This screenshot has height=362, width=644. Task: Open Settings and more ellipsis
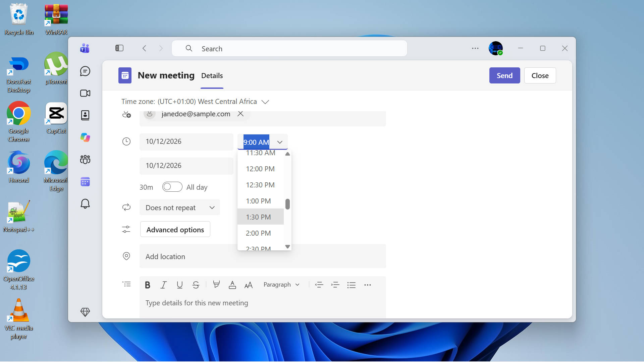pyautogui.click(x=475, y=48)
